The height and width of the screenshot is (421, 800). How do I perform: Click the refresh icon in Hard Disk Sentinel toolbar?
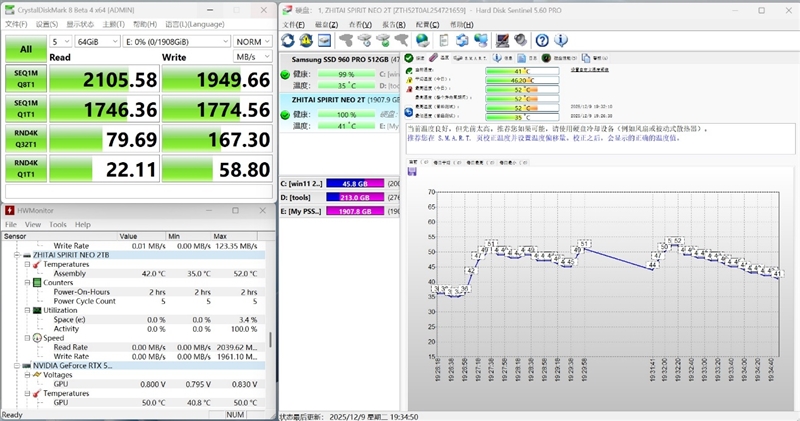(289, 41)
